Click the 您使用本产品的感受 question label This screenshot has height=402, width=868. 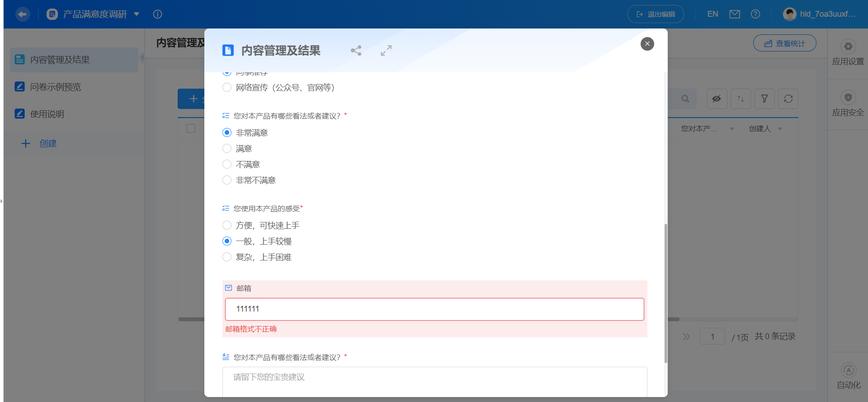pos(267,208)
